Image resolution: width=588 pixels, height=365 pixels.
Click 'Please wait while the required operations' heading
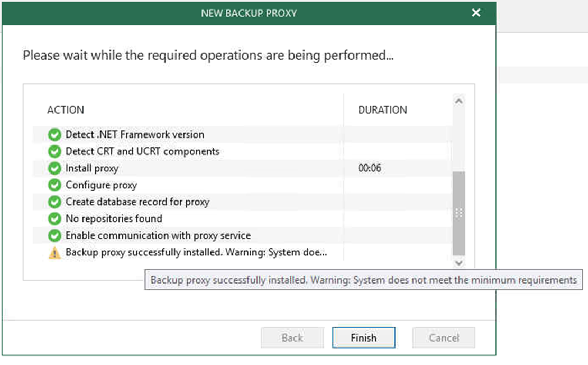208,56
